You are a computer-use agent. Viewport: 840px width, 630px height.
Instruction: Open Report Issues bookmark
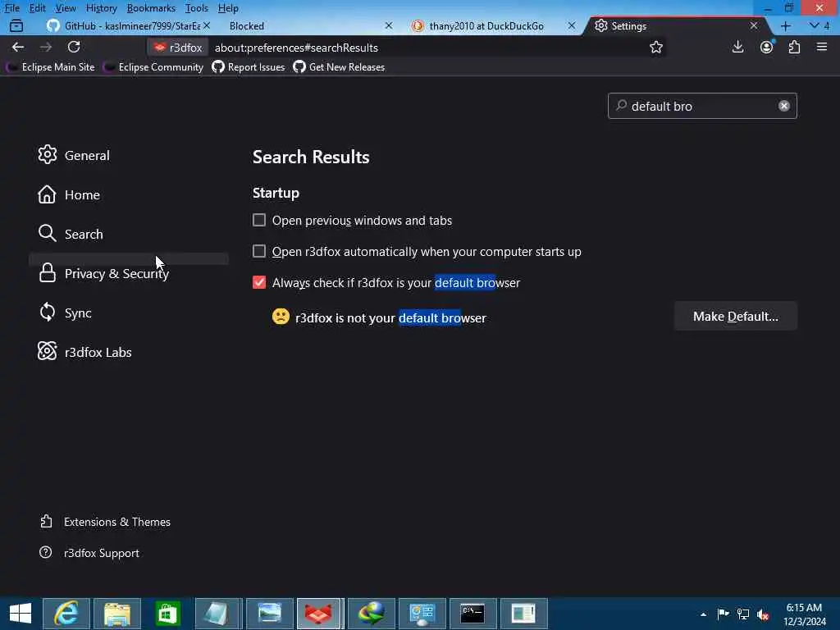249,67
